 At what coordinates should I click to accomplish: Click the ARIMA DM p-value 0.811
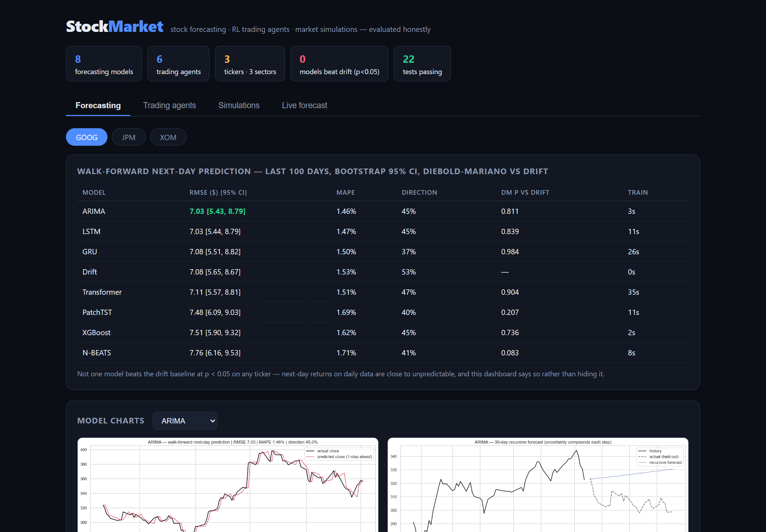[510, 211]
